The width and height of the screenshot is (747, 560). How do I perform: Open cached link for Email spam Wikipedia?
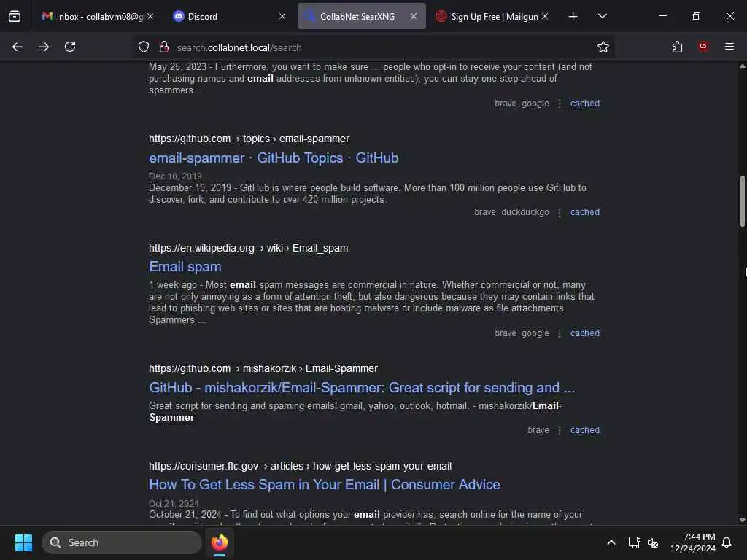click(585, 332)
